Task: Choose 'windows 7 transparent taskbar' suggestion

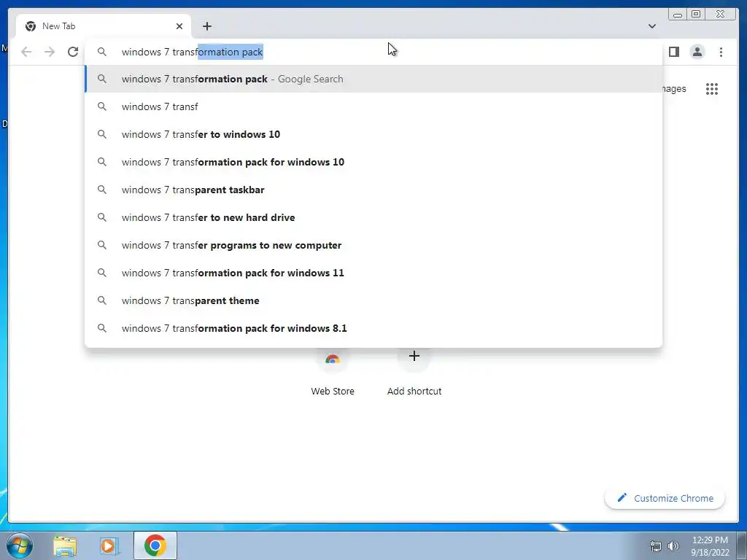Action: 374,190
